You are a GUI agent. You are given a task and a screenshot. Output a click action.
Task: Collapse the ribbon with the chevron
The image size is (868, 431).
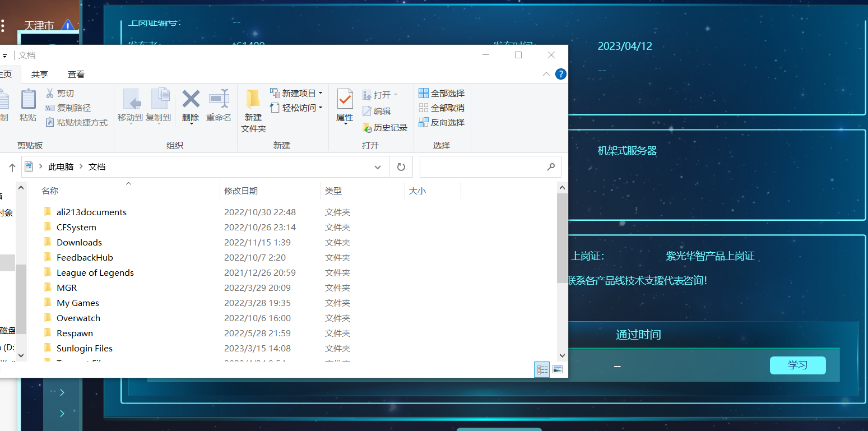point(546,74)
